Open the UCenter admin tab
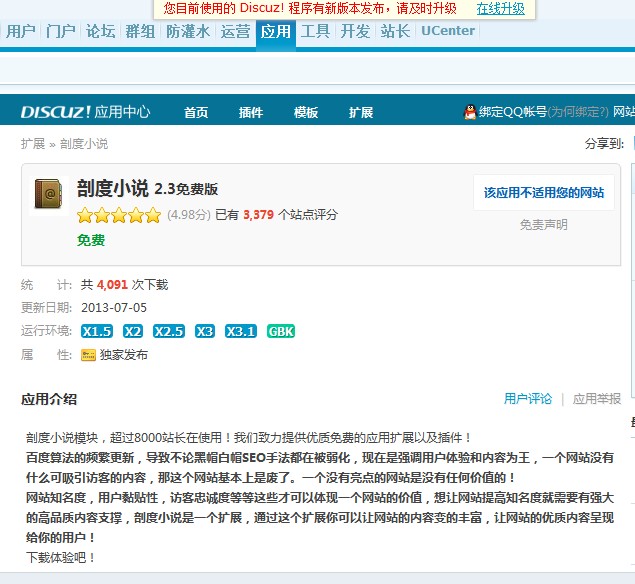Viewport: 635px width, 584px height. [x=447, y=31]
